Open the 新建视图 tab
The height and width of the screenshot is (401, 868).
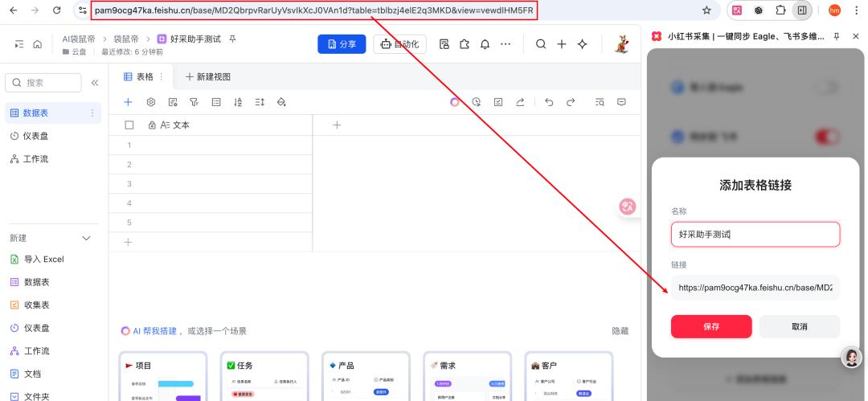click(x=208, y=76)
